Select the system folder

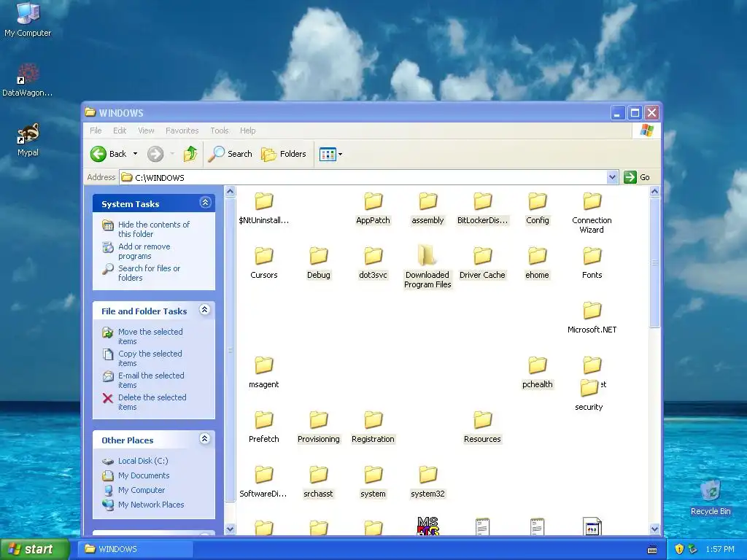point(373,483)
